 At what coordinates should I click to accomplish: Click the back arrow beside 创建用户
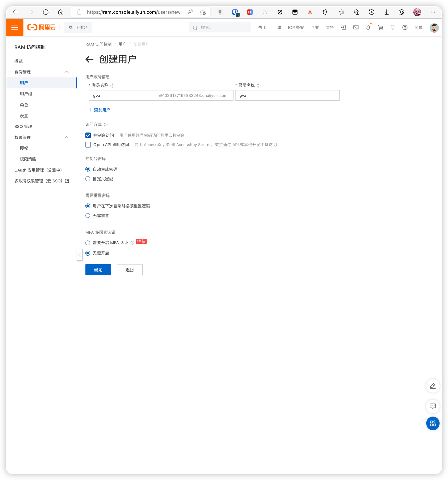click(89, 60)
